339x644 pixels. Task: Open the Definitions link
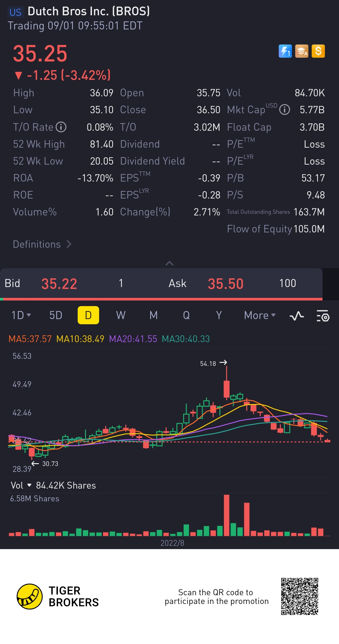click(42, 244)
